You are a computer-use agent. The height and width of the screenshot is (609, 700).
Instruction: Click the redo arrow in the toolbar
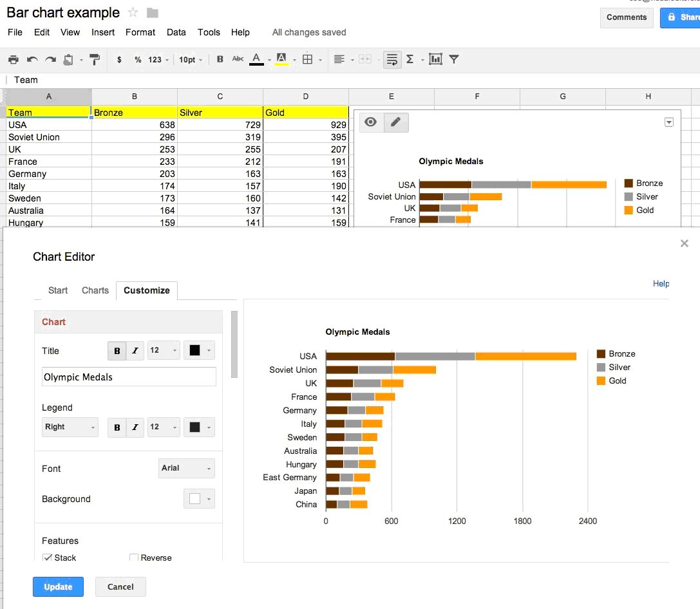click(x=50, y=59)
